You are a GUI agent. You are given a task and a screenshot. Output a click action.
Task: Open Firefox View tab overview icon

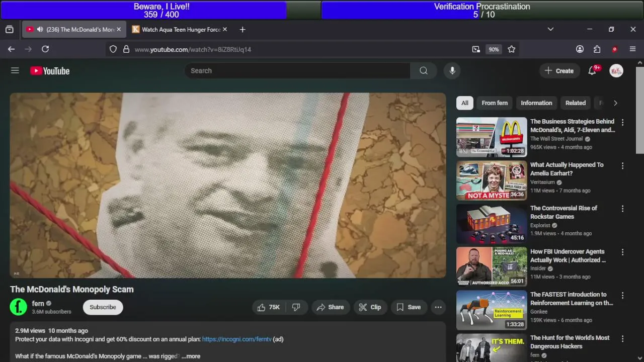pos(9,30)
